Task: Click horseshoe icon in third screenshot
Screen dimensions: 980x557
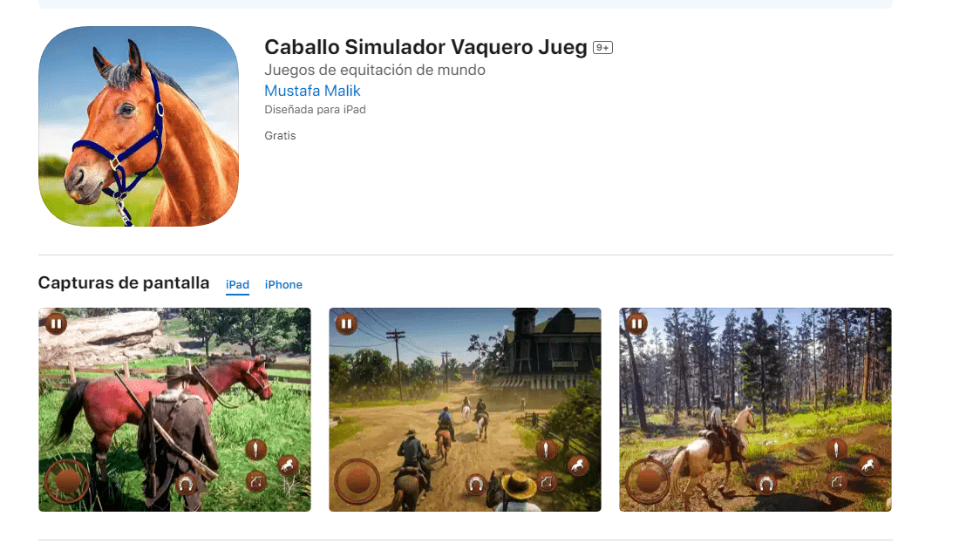Action: (766, 485)
